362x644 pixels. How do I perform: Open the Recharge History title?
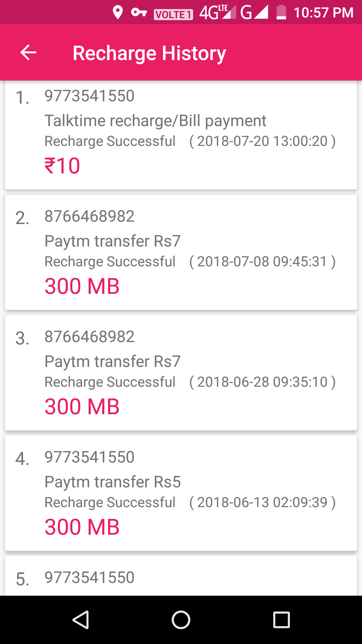pos(149,53)
